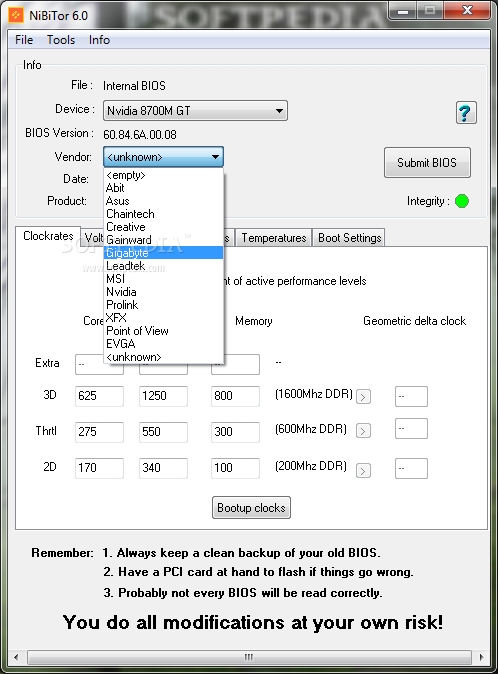This screenshot has height=674, width=498.
Task: Click the Extra core clock field
Action: [x=89, y=364]
